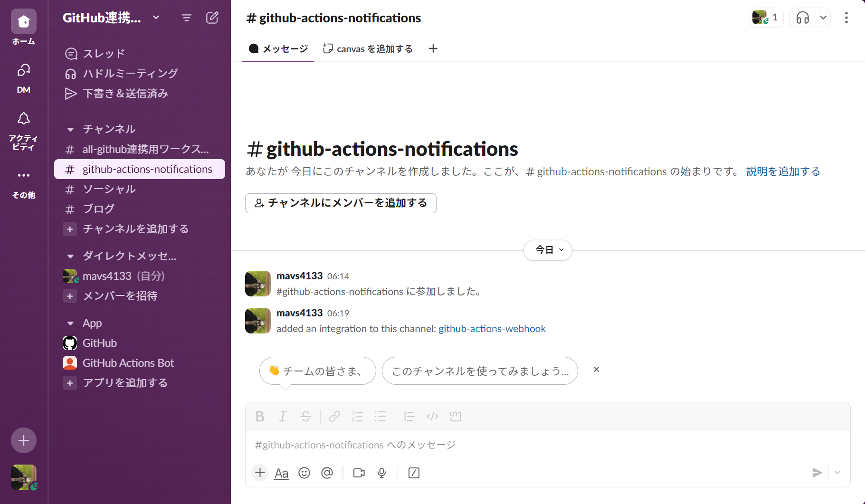Screen dimensions: 865x504
Task: Open the ブログ channel
Action: click(x=139, y=209)
